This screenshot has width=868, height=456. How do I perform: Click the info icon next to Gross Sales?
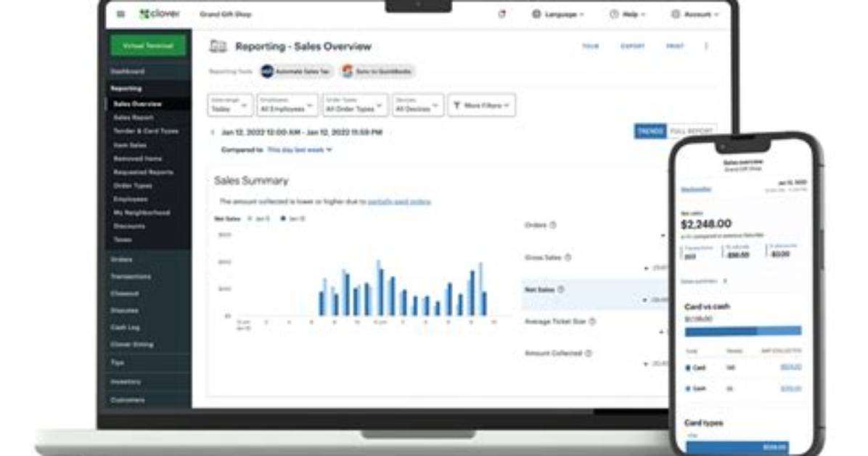[x=568, y=258]
